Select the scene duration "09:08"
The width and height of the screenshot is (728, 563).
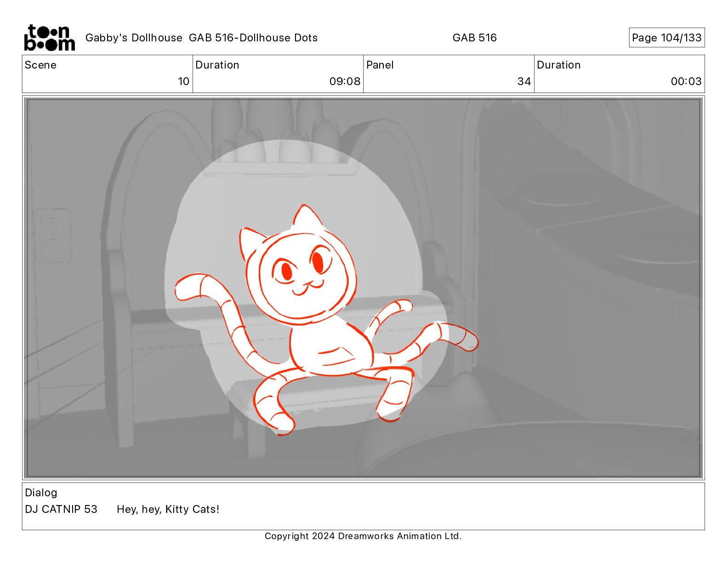coord(345,81)
